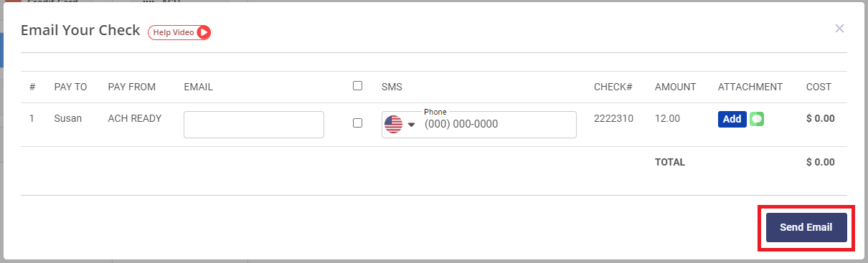Click the ACH READY pay from value
The width and height of the screenshot is (868, 263).
tap(135, 118)
